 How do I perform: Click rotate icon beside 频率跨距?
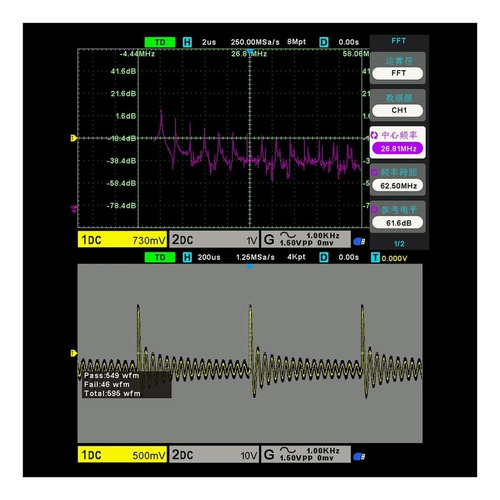click(x=374, y=172)
